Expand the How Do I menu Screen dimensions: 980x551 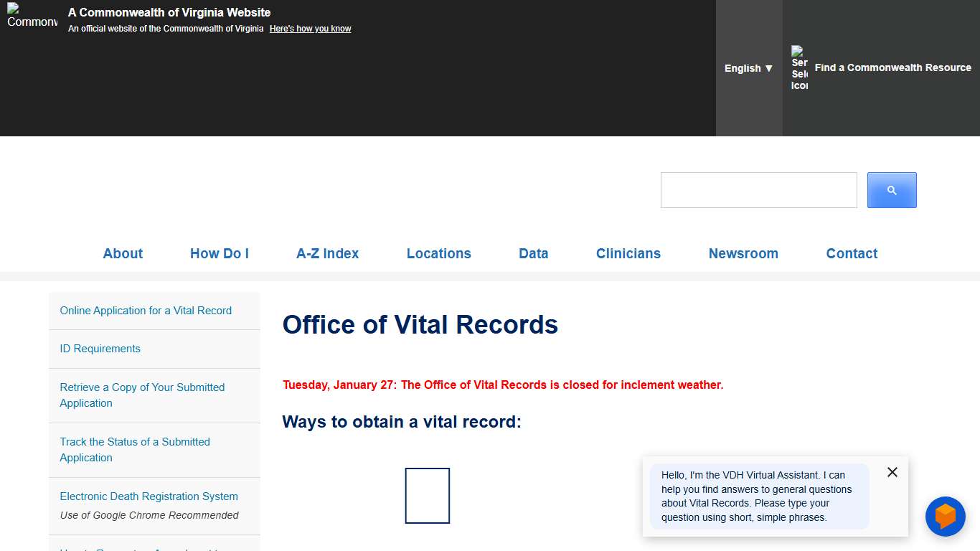pos(219,253)
